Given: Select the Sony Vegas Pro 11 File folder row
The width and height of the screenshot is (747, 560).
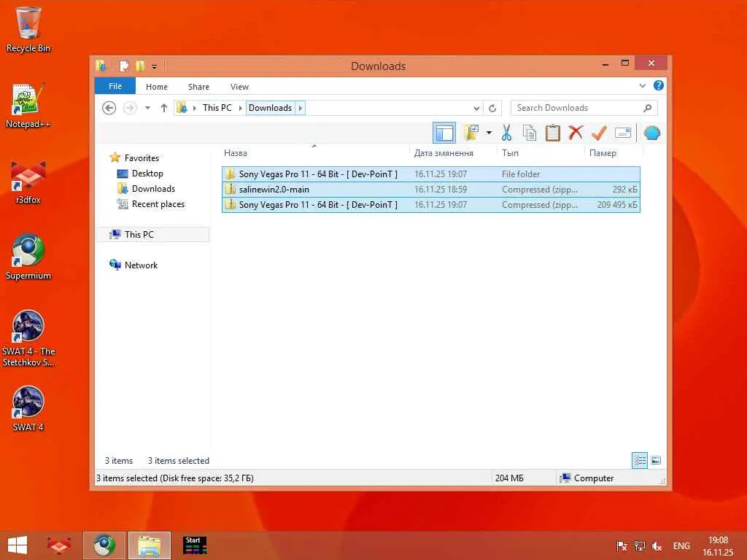Looking at the screenshot, I should [x=430, y=174].
